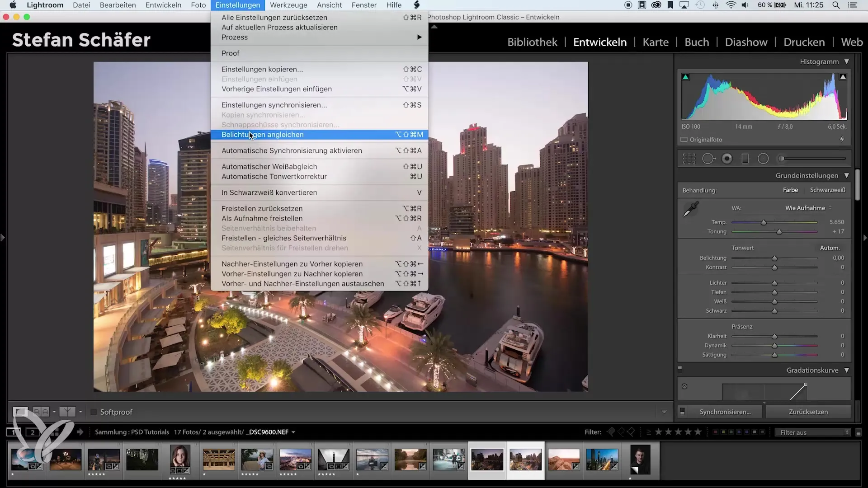Select main window display button 1

13,432
